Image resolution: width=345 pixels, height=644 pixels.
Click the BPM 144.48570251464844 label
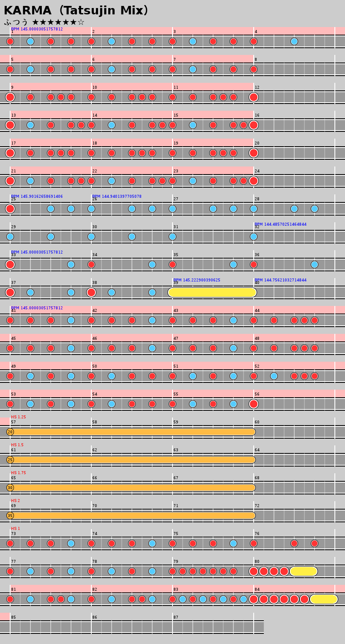pos(280,224)
